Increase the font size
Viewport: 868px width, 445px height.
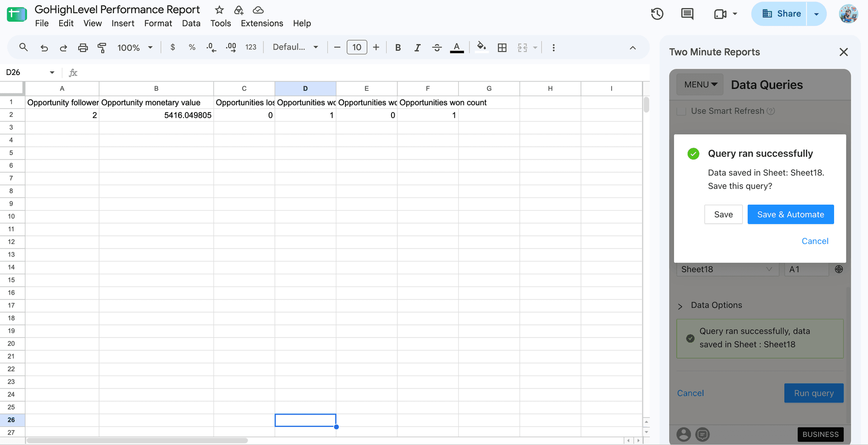pyautogui.click(x=376, y=47)
